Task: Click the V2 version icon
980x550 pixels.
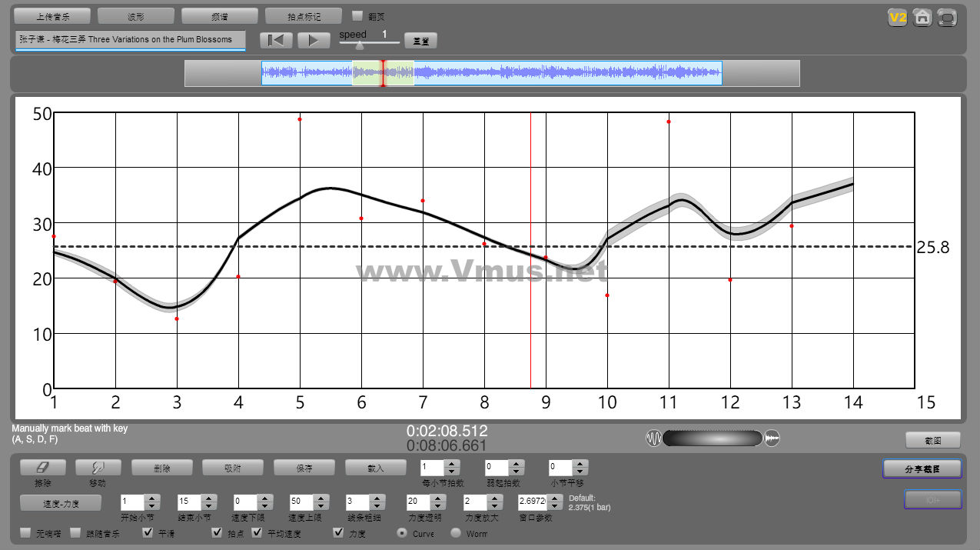Action: (897, 18)
